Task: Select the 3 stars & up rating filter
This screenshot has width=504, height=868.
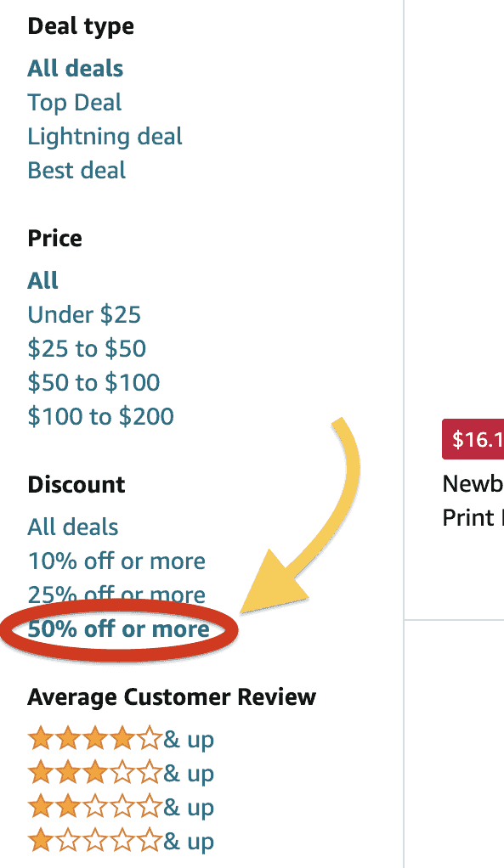Action: 121,773
